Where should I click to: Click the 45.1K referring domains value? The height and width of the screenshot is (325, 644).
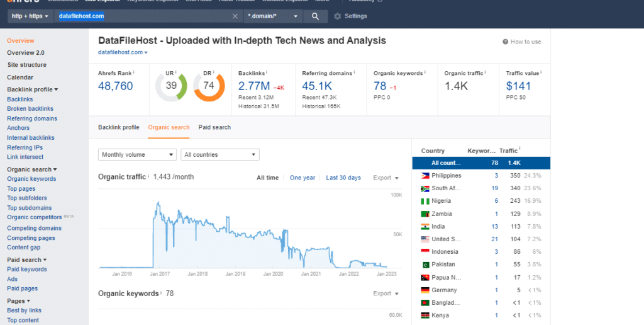(x=317, y=86)
